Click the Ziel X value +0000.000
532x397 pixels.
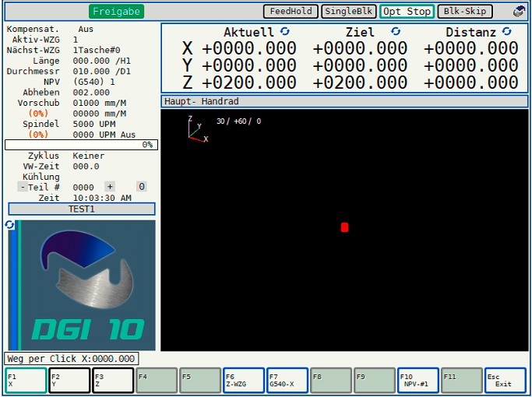(x=360, y=48)
